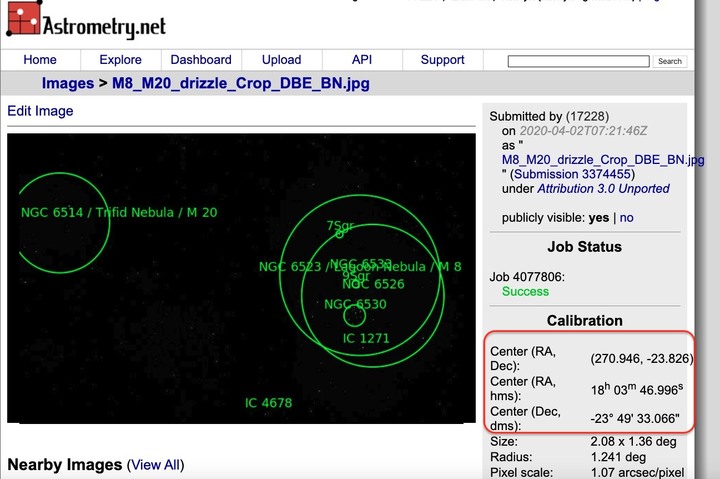Go to the Dashboard tab
This screenshot has height=479, width=720.
click(x=201, y=60)
